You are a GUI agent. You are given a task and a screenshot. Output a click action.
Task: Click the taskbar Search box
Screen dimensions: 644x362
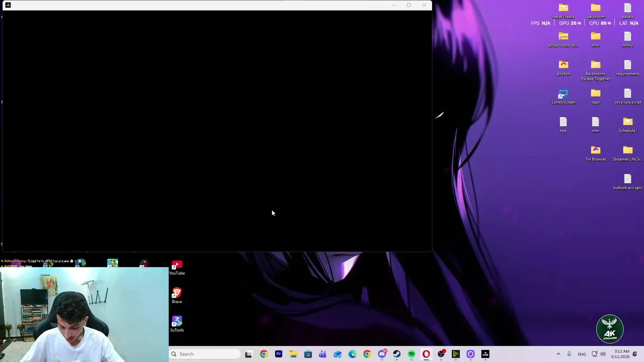click(x=205, y=354)
